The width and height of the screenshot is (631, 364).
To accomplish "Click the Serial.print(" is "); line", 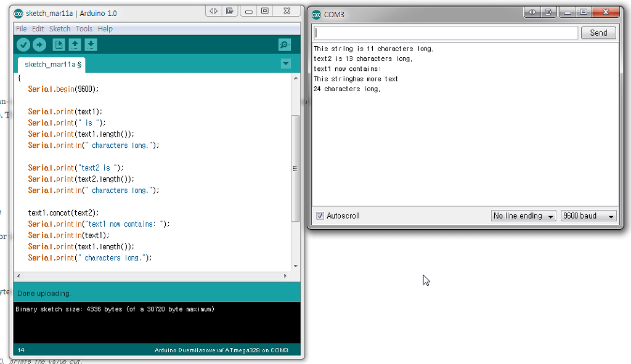I will pos(67,123).
